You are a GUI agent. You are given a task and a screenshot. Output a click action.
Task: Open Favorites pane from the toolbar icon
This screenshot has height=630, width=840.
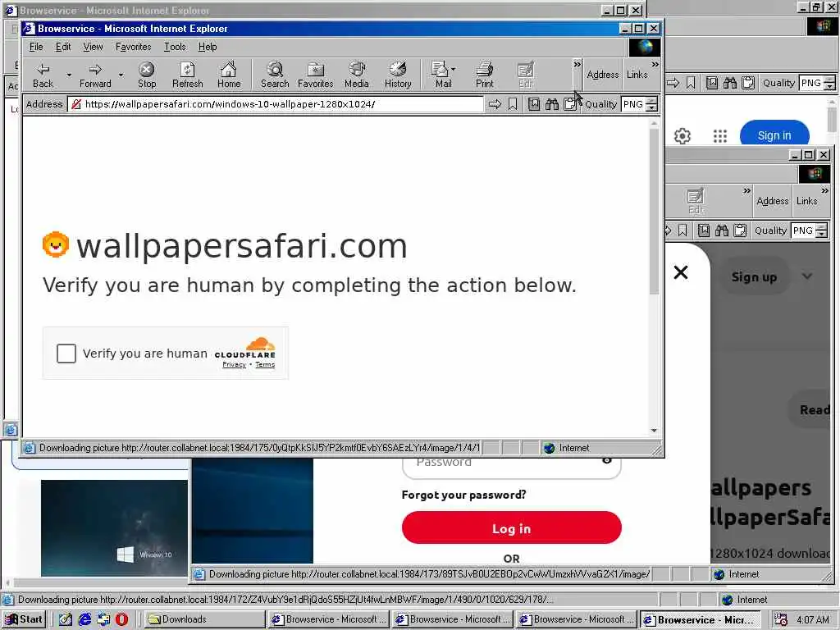(316, 75)
